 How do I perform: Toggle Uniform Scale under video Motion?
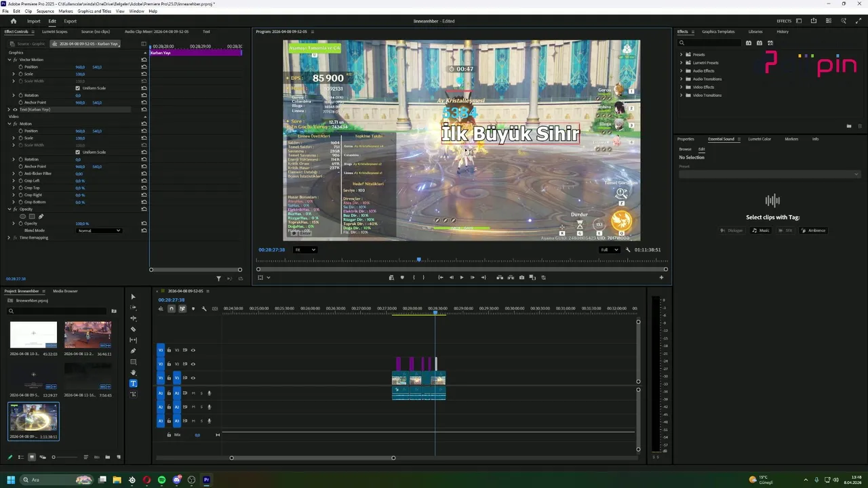point(77,152)
